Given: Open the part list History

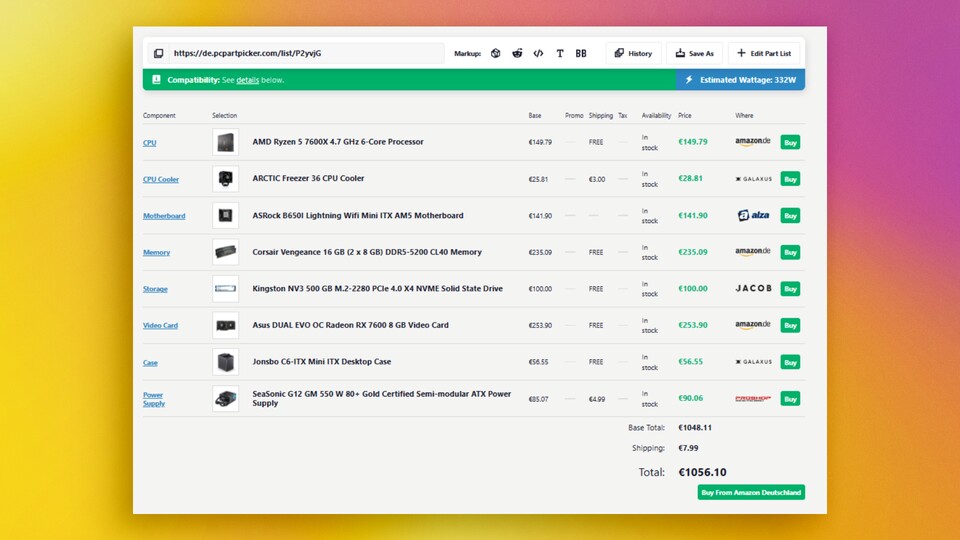Looking at the screenshot, I should (x=634, y=53).
